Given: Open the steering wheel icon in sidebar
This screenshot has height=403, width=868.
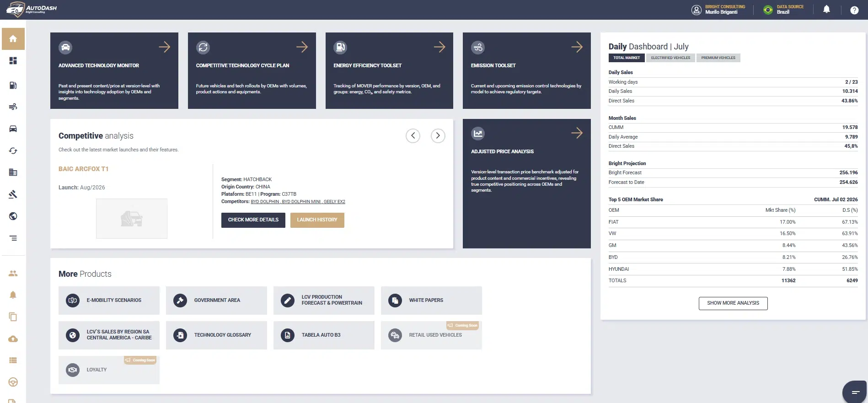Looking at the screenshot, I should click(13, 382).
